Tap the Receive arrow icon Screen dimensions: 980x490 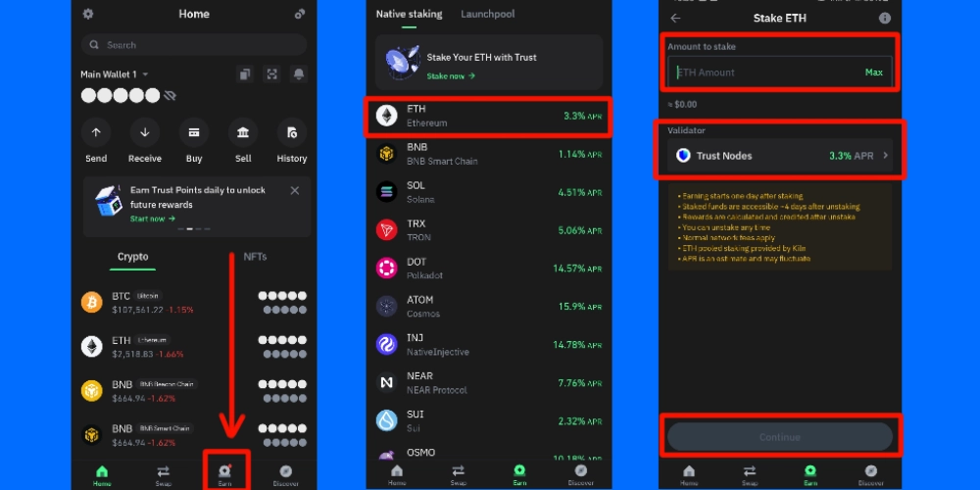coord(145,132)
